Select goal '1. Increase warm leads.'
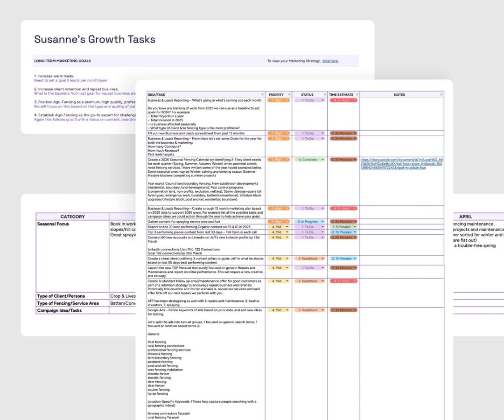Viewport: 504px width, 420px height. tap(54, 76)
